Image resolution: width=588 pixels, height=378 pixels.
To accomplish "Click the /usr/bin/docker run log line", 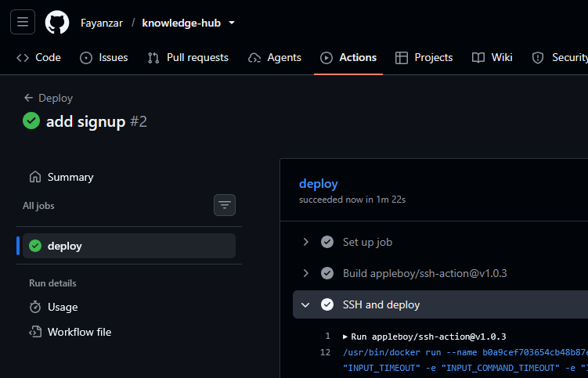I will pyautogui.click(x=465, y=352).
